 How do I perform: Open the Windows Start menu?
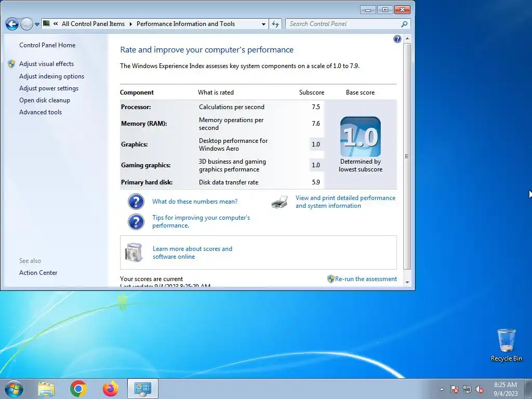[14, 389]
